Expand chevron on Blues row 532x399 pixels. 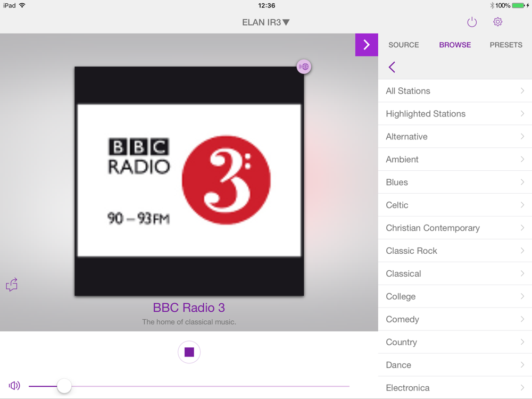pyautogui.click(x=522, y=182)
